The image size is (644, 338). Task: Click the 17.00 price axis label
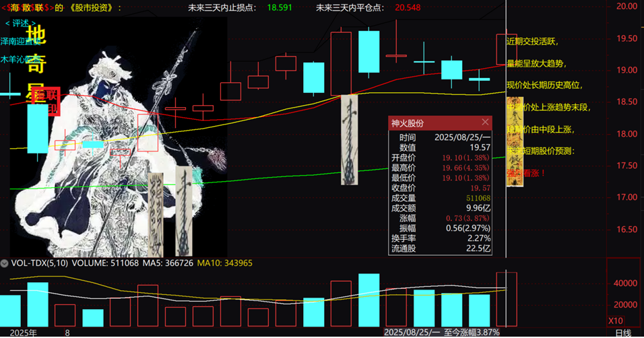(x=626, y=197)
